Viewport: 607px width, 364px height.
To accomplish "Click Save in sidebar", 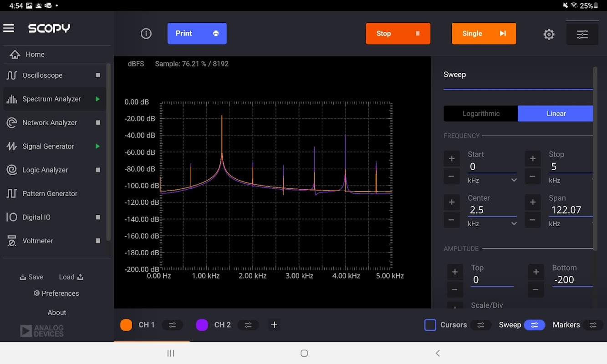I will click(x=31, y=277).
